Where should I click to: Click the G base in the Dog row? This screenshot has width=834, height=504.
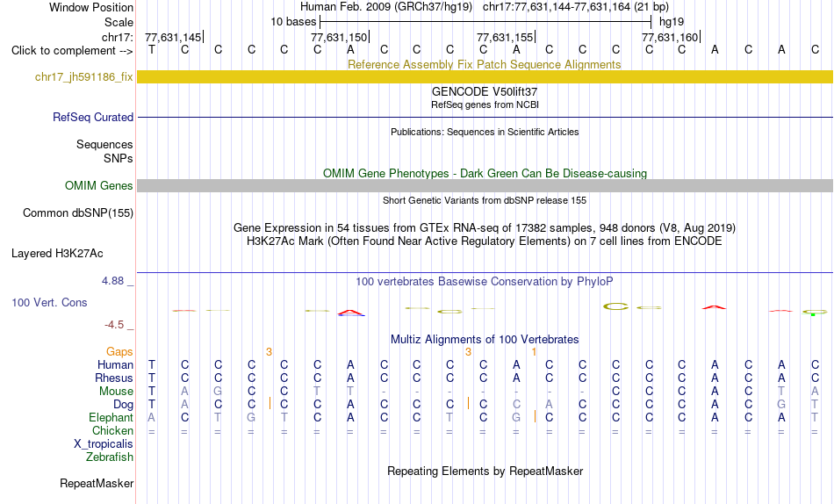coord(781,405)
